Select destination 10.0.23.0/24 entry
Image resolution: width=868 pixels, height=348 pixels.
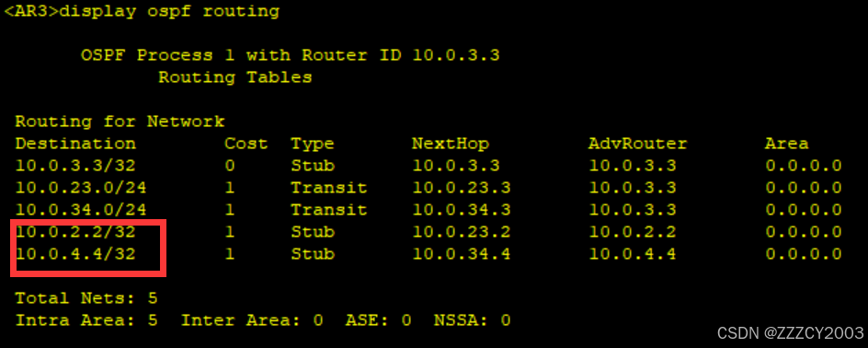click(x=81, y=188)
